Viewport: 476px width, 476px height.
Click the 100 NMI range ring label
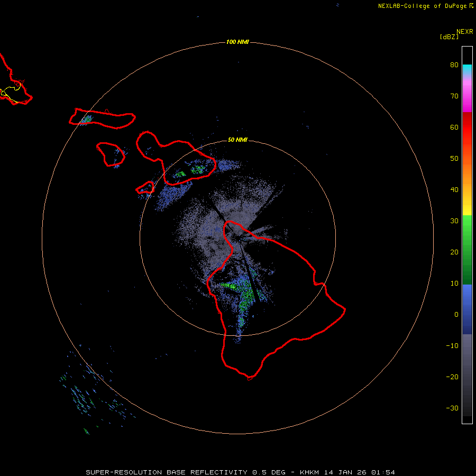[237, 42]
